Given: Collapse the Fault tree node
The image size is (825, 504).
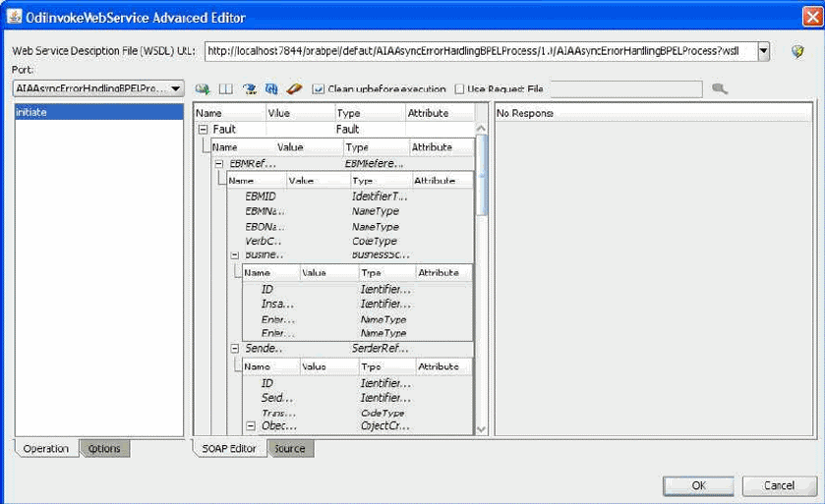Looking at the screenshot, I should pos(203,130).
